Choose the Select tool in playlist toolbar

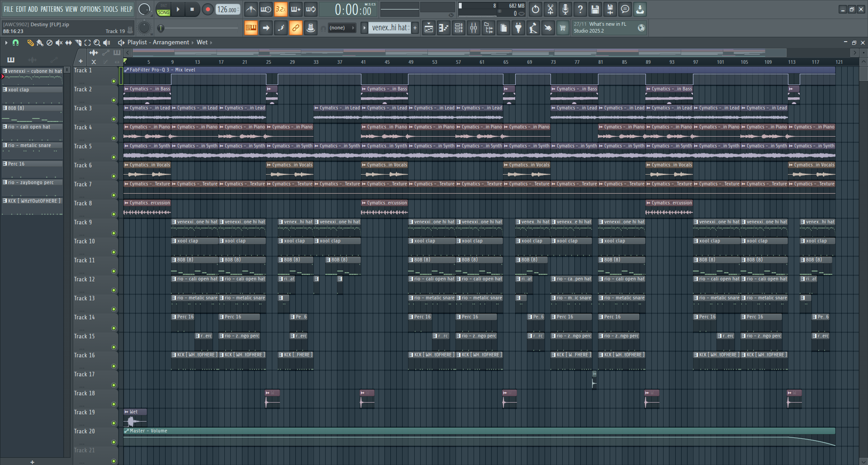[x=87, y=43]
